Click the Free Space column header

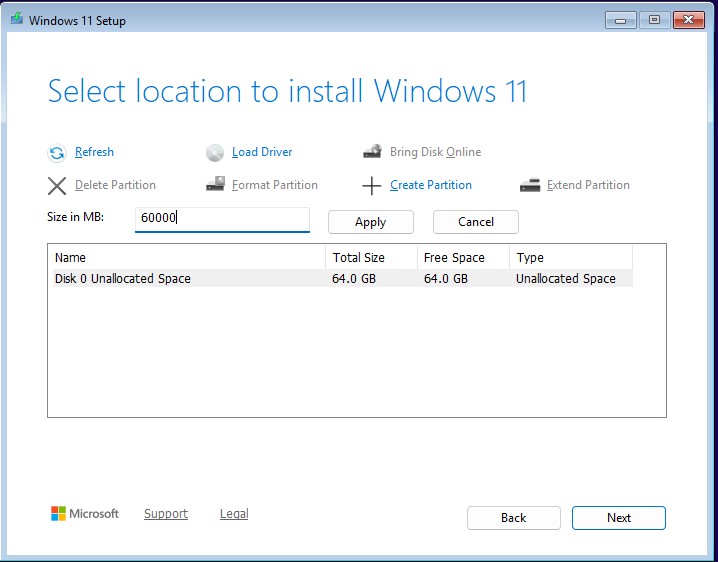[463, 258]
